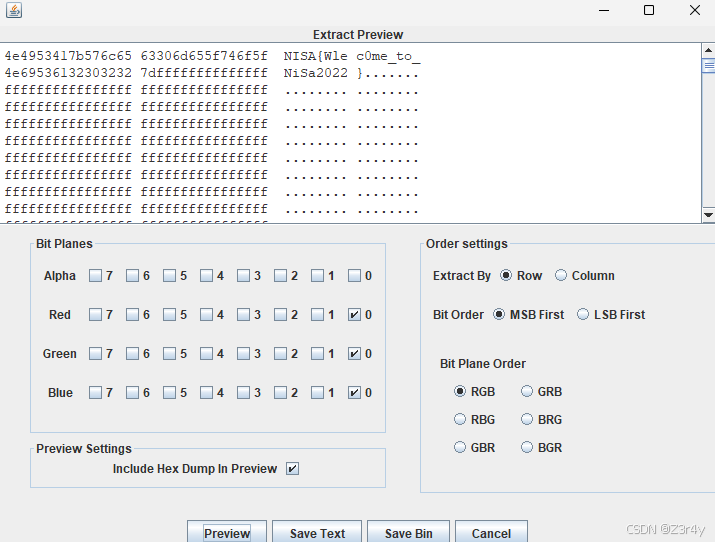Disable Include Hex Dump In Preview
Viewport: 715px width, 542px height.
[292, 468]
